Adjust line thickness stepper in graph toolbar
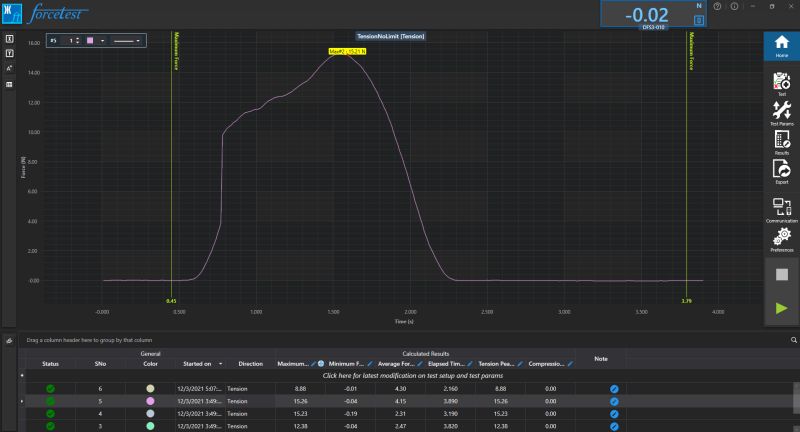 (x=78, y=41)
